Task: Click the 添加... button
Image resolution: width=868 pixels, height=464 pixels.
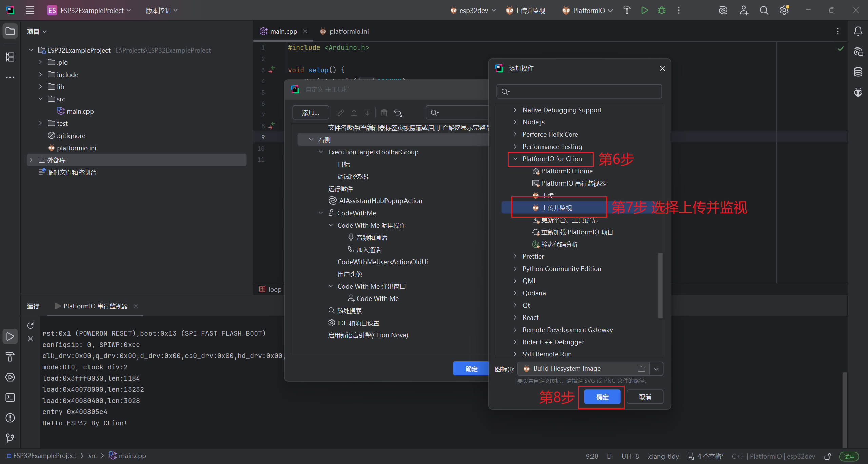Action: pos(311,113)
